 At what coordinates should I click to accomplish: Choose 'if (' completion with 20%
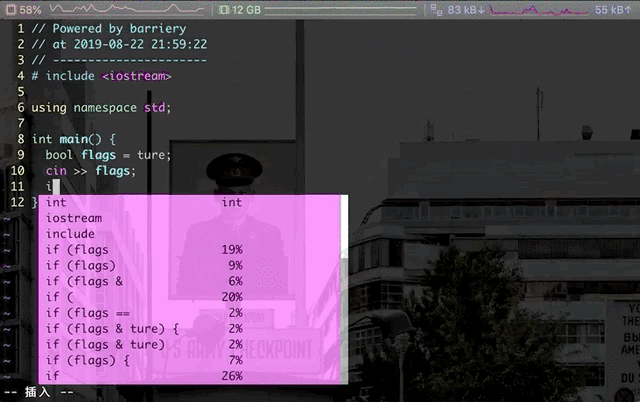190,297
